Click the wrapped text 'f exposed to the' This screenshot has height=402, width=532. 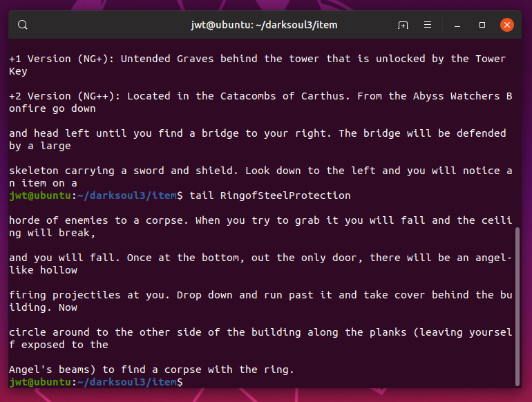click(58, 345)
